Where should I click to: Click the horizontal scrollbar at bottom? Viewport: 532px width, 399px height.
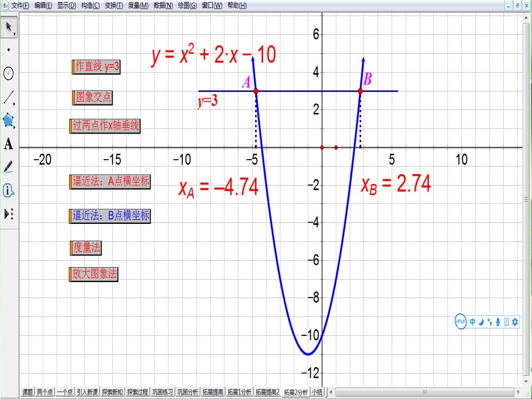point(424,392)
